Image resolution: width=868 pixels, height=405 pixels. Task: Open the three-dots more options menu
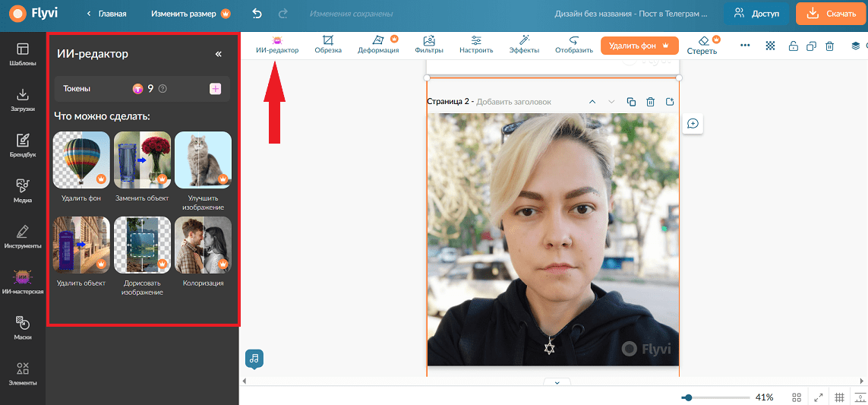click(x=745, y=46)
